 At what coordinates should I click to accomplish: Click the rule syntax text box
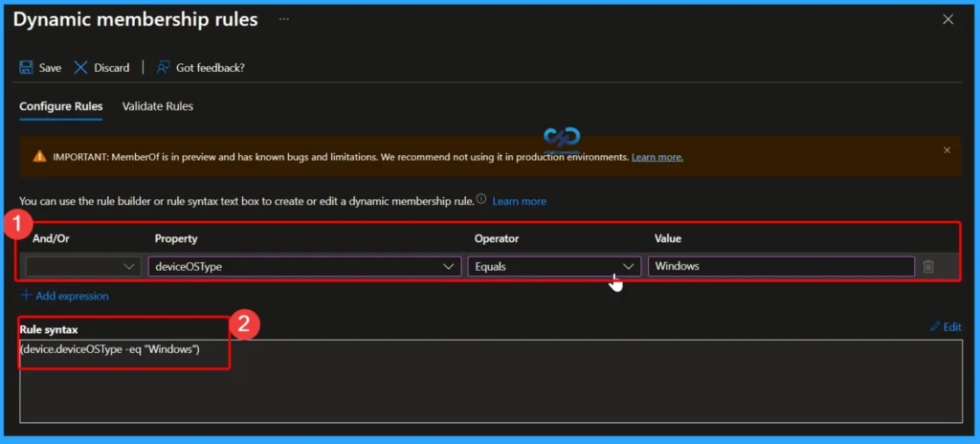[x=491, y=381]
